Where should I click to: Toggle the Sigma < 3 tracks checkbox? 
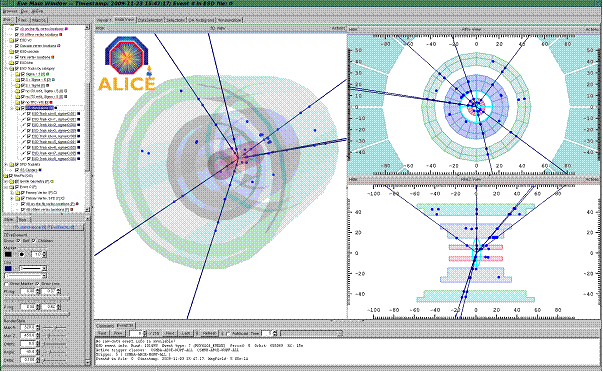[23, 74]
